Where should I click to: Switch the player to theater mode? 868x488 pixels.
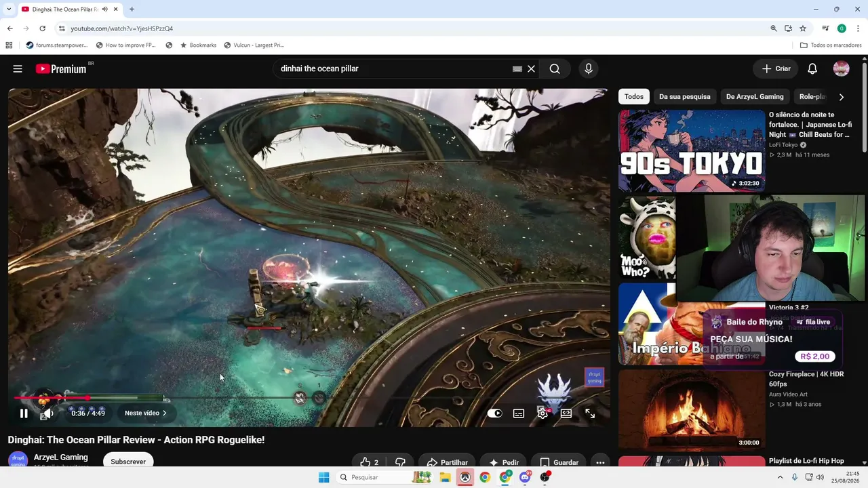click(x=566, y=413)
